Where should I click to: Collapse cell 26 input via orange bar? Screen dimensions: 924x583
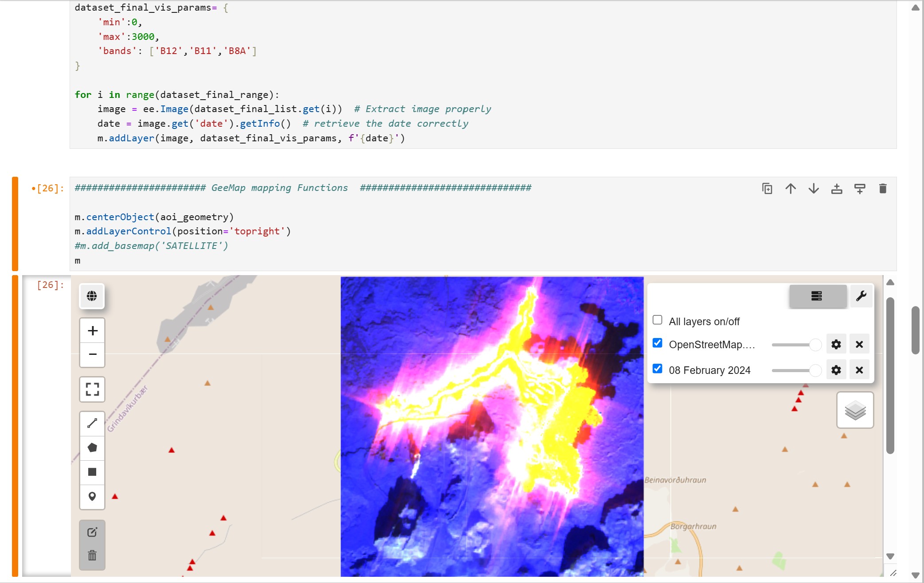(x=15, y=224)
